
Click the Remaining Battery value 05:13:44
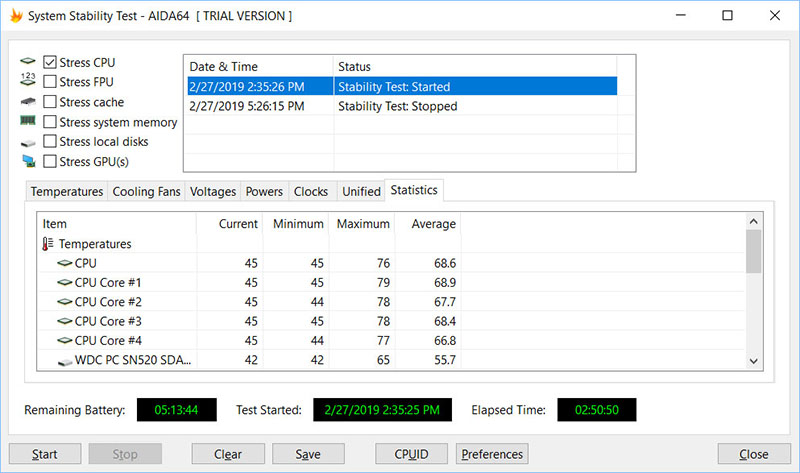tap(177, 410)
